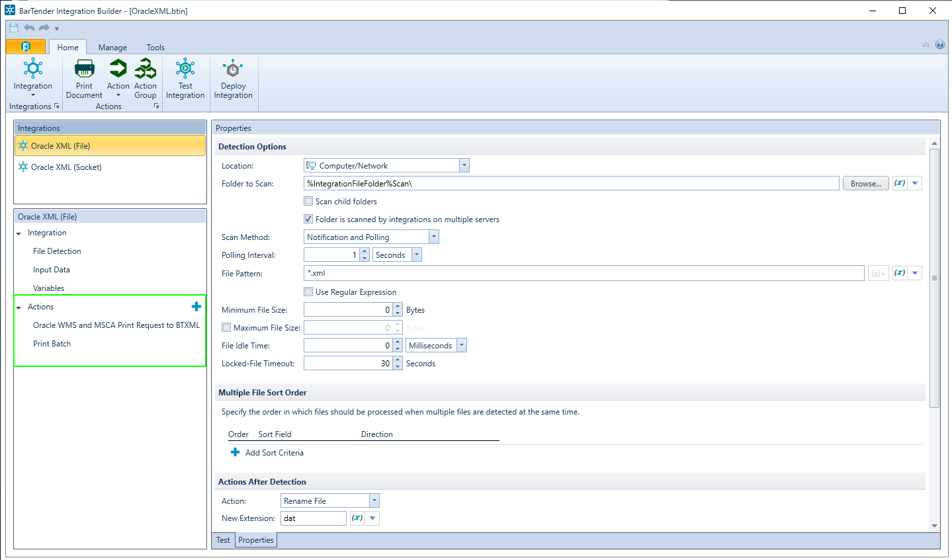
Task: Open Folder to Scan variable dropdown arrow
Action: click(x=916, y=183)
